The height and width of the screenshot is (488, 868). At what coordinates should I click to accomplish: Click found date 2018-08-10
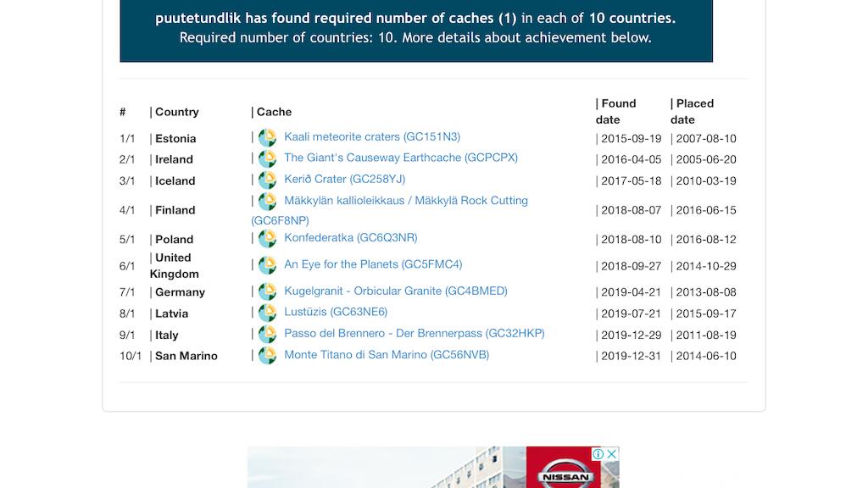(631, 240)
